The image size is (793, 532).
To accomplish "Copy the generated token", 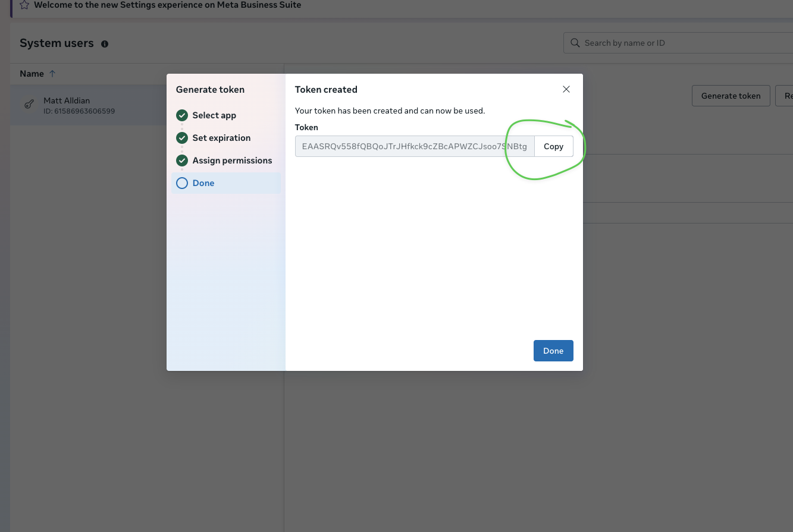I will click(553, 146).
